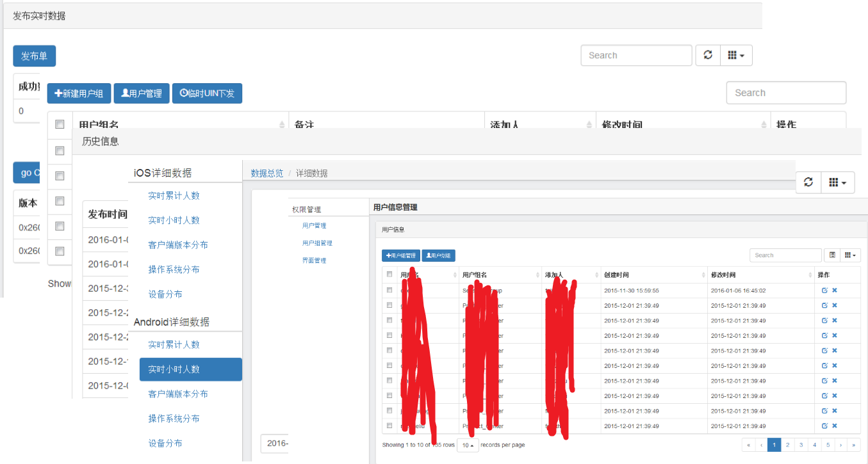Click the refresh icon above the user group table
Viewport: 868px width, 464px height.
coord(707,55)
